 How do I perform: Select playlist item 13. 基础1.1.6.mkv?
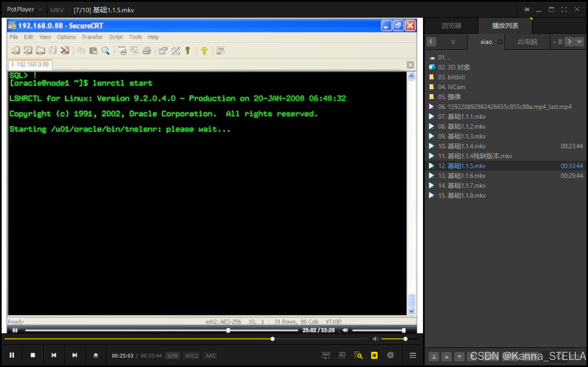point(506,176)
